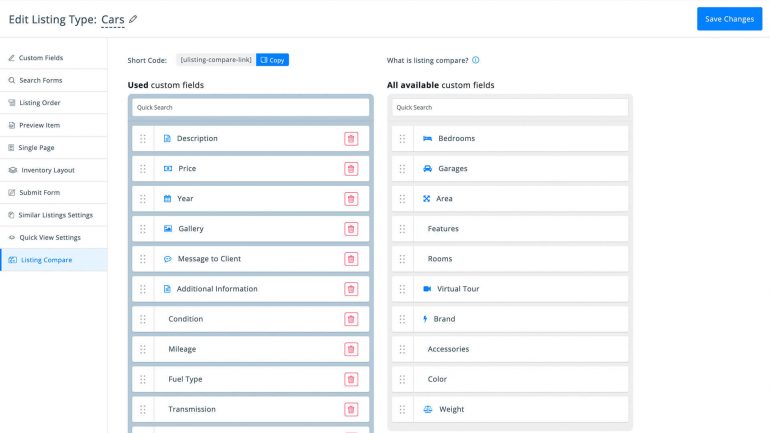The height and width of the screenshot is (433, 770).
Task: Click the What is listing compare link
Action: [x=427, y=60]
